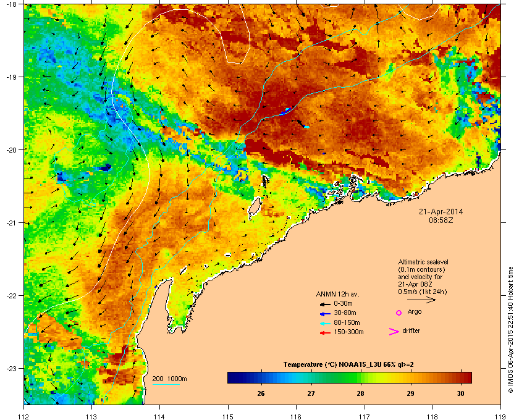Click the 'Temperature (°C) NOAA15_L3U 66% ql>=2' title
519x420 pixels.
point(348,365)
